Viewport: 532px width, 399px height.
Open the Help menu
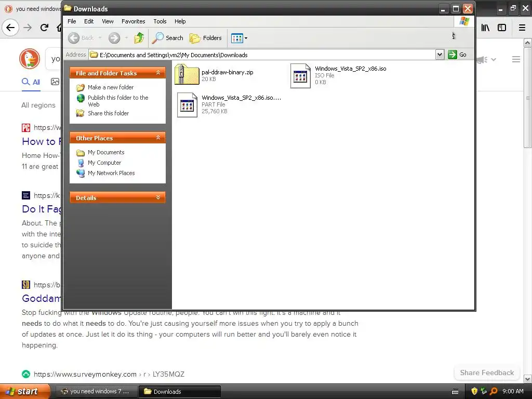(180, 21)
